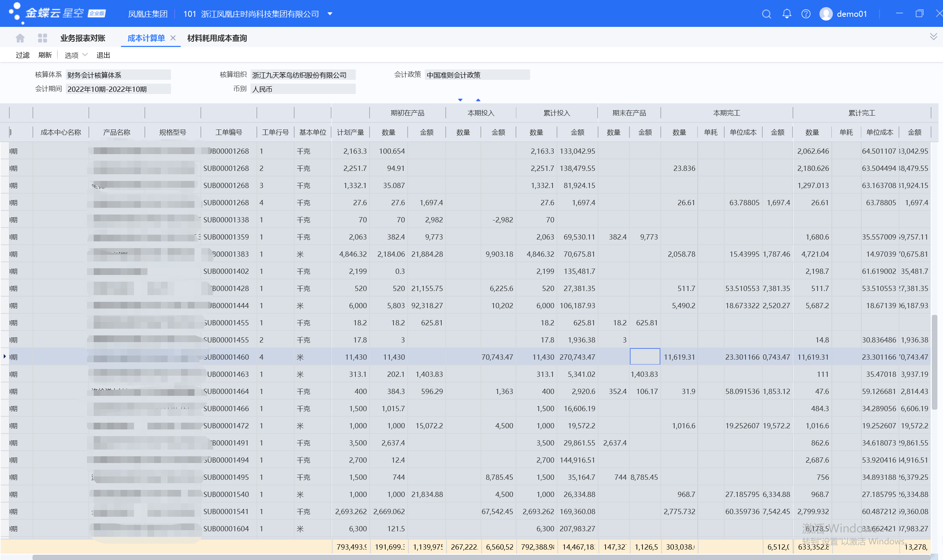Click the 工单行号 column header
Image resolution: width=943 pixels, height=560 pixels.
pos(275,132)
